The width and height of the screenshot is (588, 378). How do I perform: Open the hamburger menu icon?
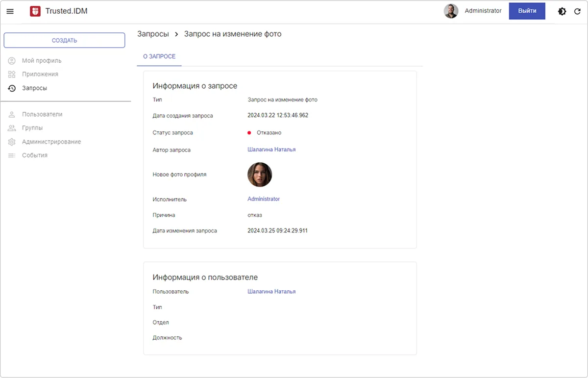[10, 11]
